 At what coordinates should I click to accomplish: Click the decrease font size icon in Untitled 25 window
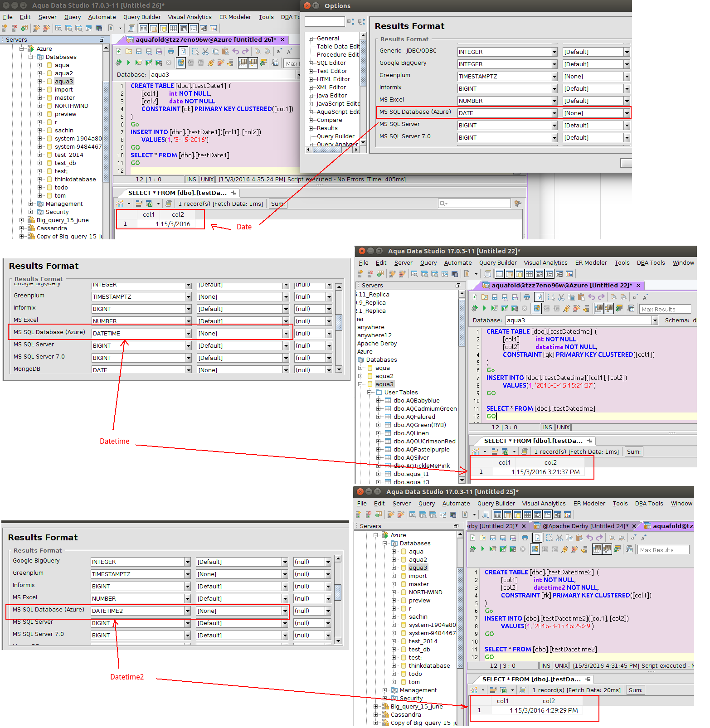point(633,538)
